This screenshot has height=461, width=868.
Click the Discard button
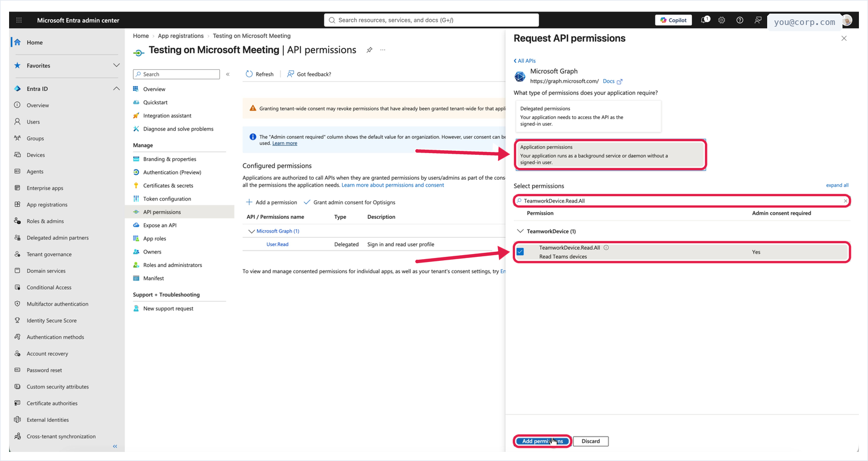pyautogui.click(x=590, y=441)
